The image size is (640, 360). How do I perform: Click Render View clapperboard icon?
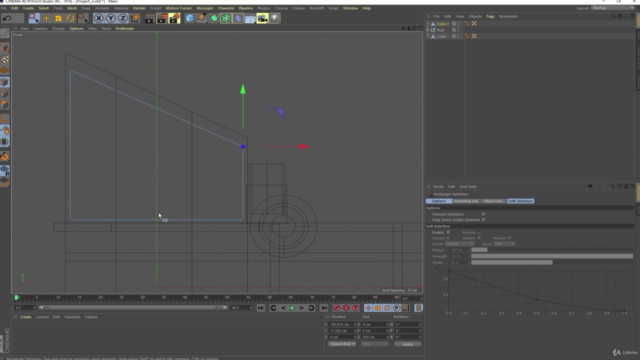click(x=149, y=18)
